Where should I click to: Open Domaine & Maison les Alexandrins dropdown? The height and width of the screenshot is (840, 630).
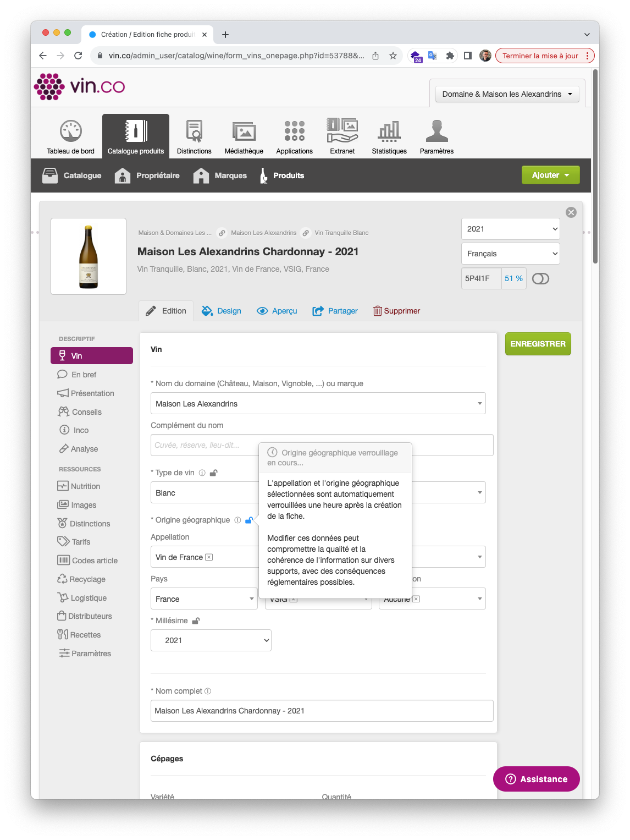pyautogui.click(x=507, y=94)
